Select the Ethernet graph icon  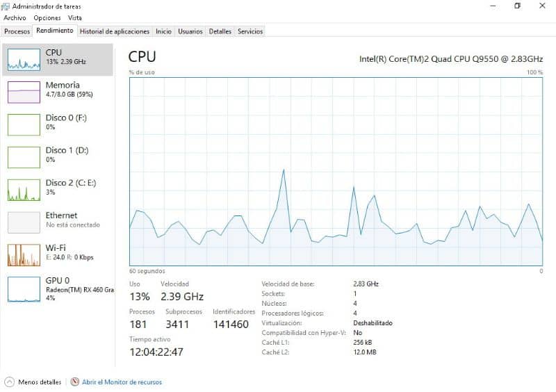click(24, 222)
